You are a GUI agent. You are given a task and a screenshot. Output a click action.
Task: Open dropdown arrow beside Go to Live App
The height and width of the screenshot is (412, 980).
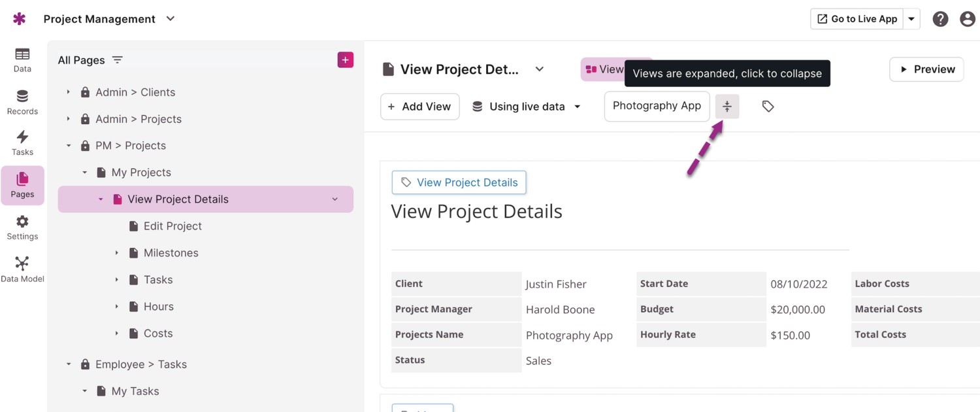point(911,19)
